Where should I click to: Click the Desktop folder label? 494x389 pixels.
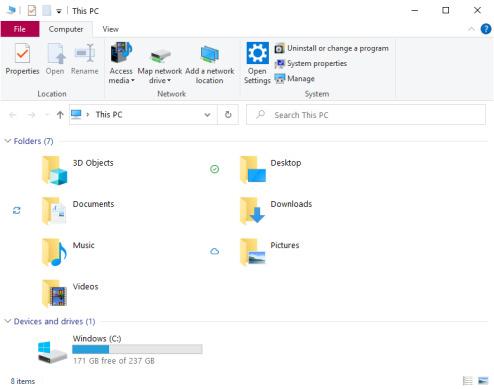pos(286,163)
